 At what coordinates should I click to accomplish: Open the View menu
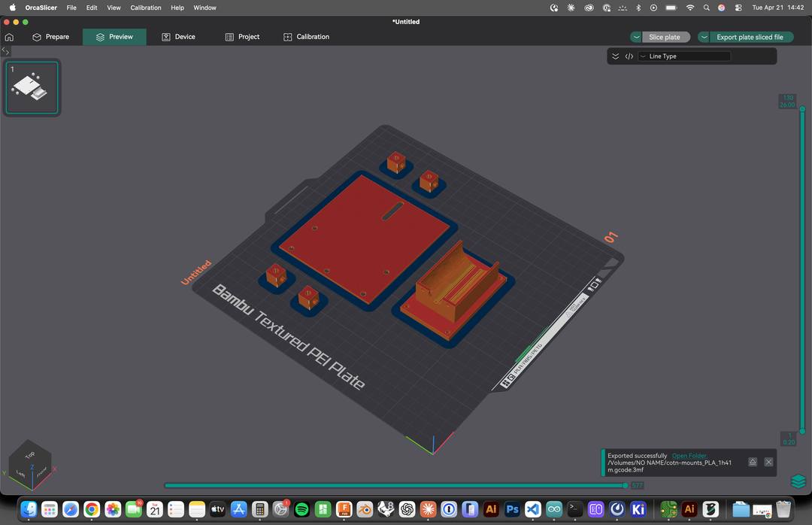(x=114, y=8)
